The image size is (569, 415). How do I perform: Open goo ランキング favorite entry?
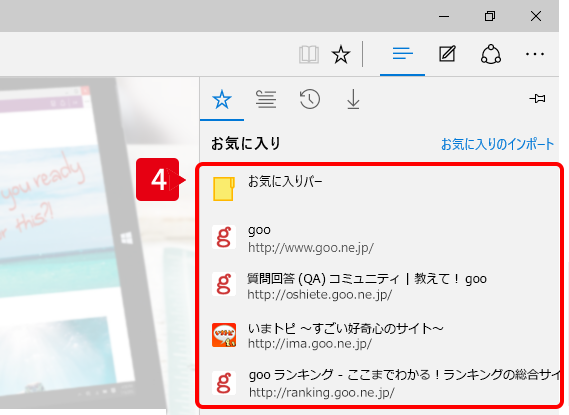[x=379, y=383]
